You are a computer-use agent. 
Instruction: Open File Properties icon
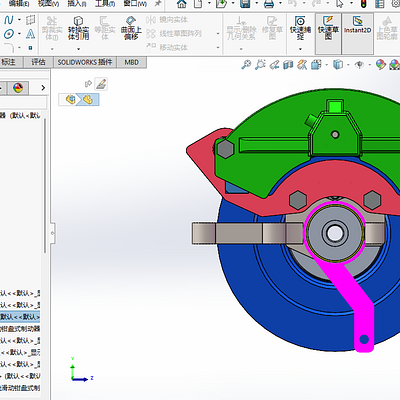[379, 4]
